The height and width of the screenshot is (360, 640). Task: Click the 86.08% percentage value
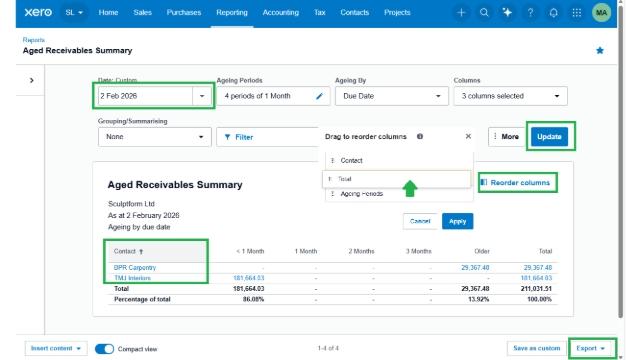[x=253, y=299]
